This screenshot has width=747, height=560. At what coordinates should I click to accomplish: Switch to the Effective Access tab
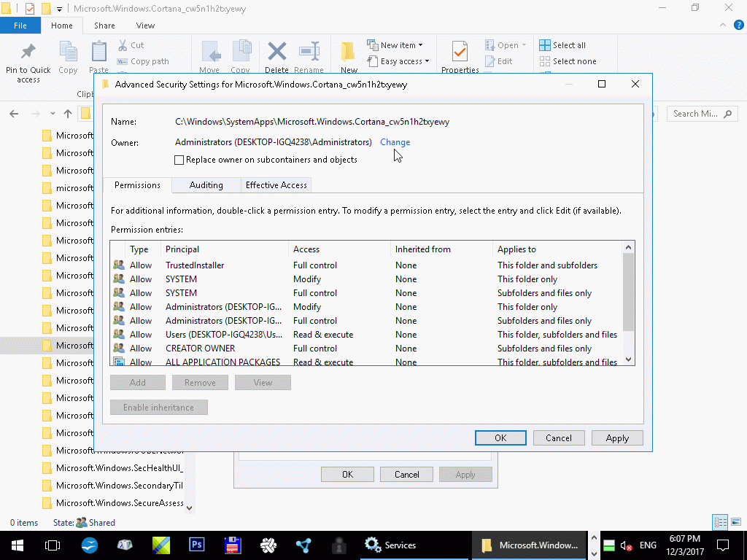(x=276, y=185)
